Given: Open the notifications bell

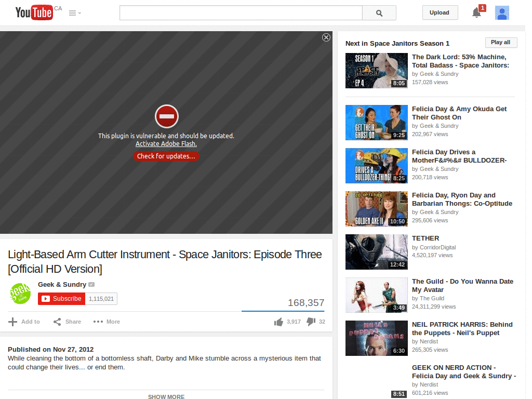Looking at the screenshot, I should pyautogui.click(x=477, y=13).
